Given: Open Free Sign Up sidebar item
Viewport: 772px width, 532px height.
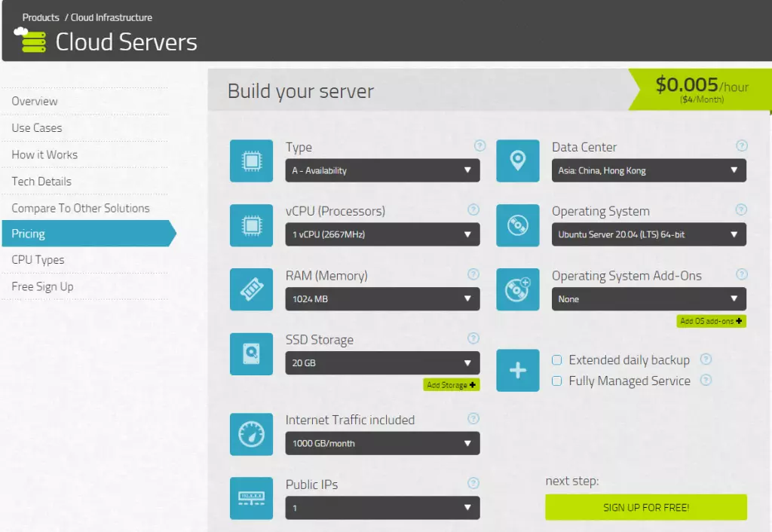Looking at the screenshot, I should tap(42, 286).
